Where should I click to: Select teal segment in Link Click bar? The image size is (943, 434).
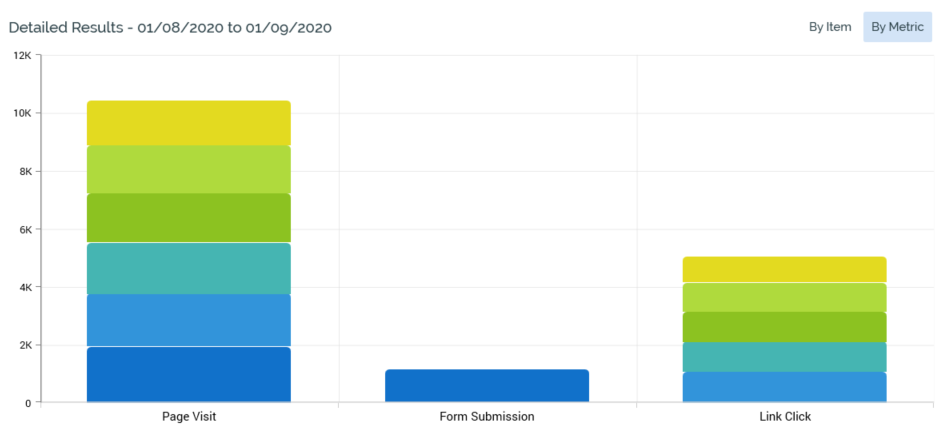tap(784, 356)
